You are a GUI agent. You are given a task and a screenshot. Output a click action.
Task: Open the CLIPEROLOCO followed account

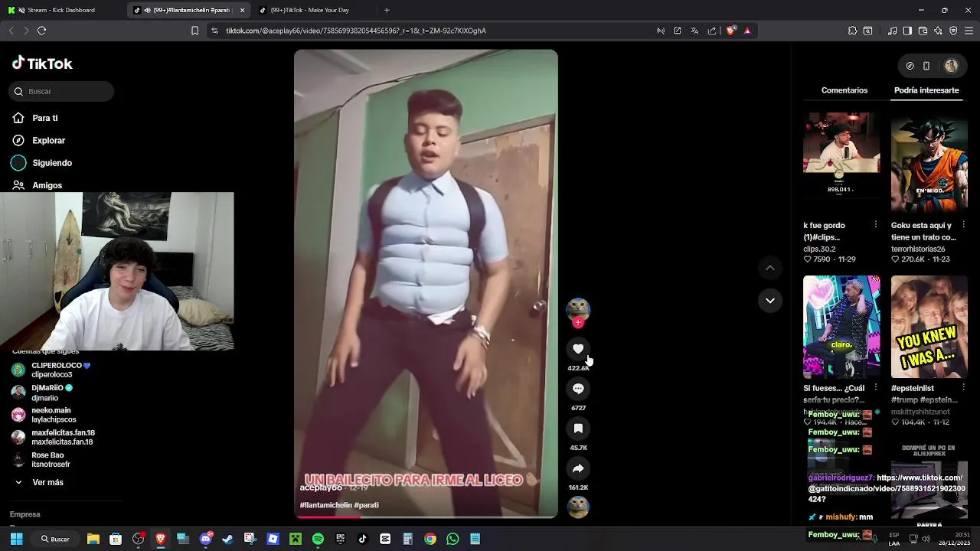[61, 370]
